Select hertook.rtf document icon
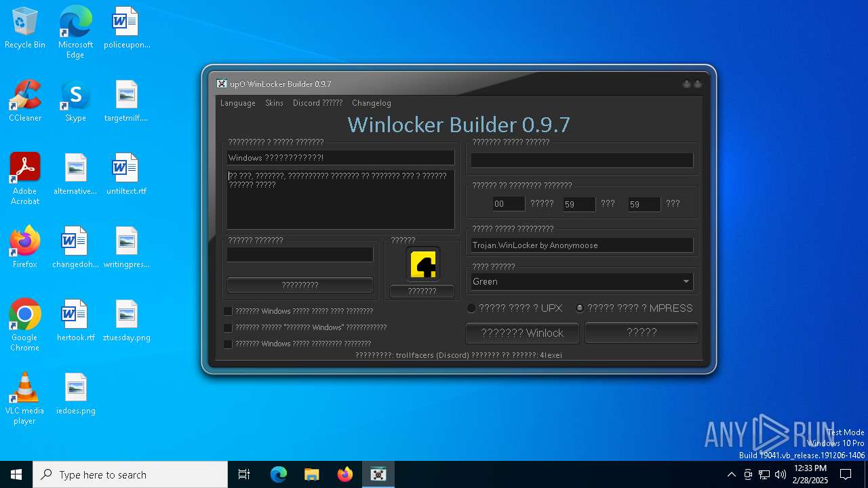The width and height of the screenshot is (868, 488). click(75, 321)
